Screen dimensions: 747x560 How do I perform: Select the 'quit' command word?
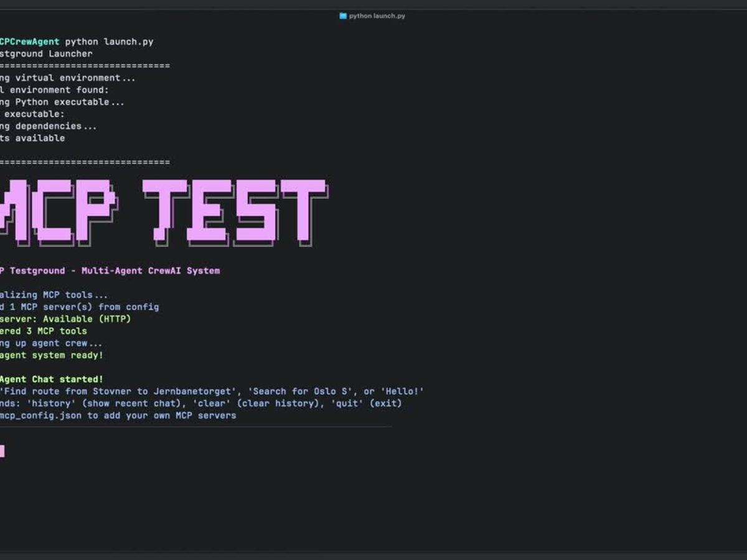tap(347, 403)
